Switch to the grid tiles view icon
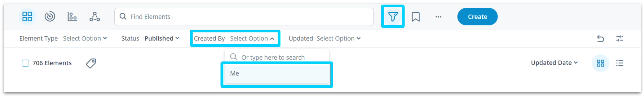The image size is (644, 96). pyautogui.click(x=27, y=17)
